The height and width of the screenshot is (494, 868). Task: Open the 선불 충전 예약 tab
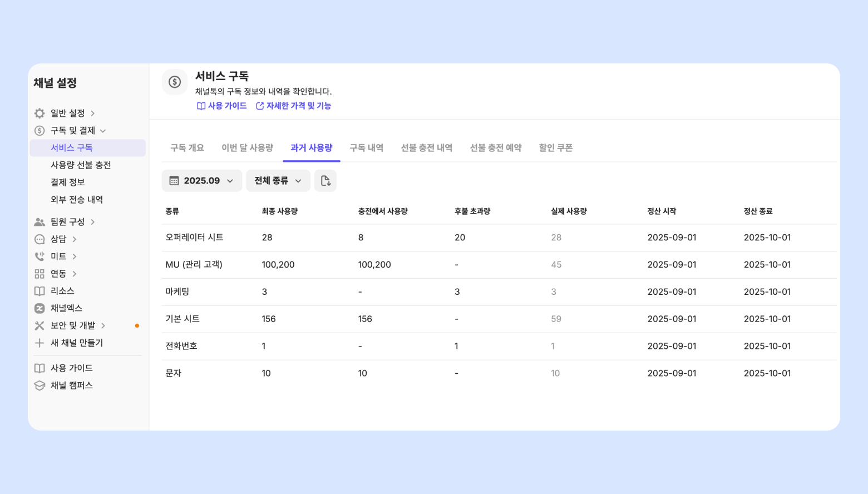496,148
